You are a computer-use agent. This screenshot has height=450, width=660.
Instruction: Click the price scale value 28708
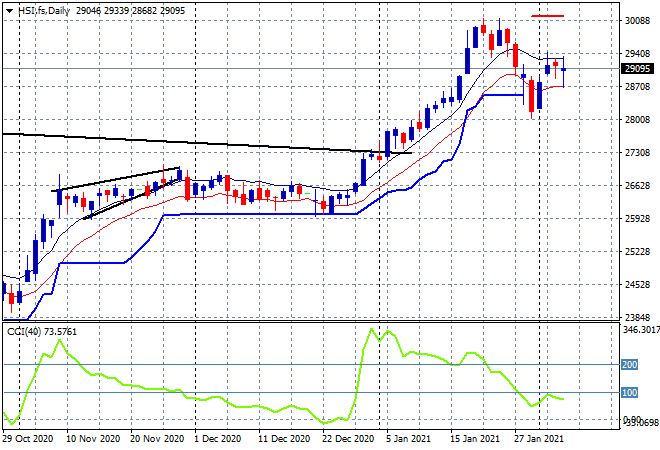point(637,87)
